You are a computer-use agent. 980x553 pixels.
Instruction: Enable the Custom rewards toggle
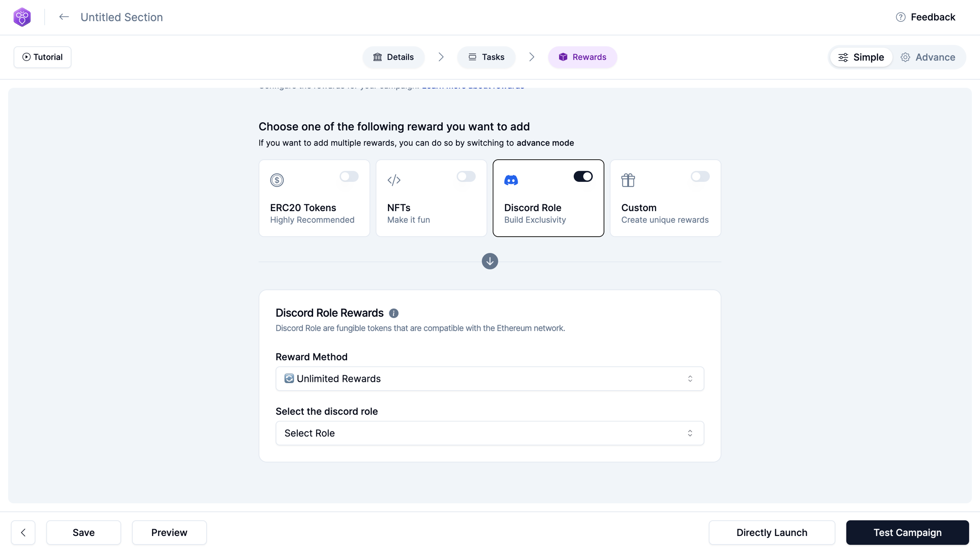click(x=700, y=176)
